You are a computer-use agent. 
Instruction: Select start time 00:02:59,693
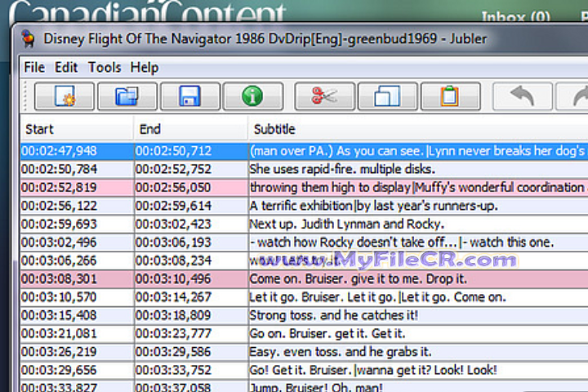coord(59,224)
